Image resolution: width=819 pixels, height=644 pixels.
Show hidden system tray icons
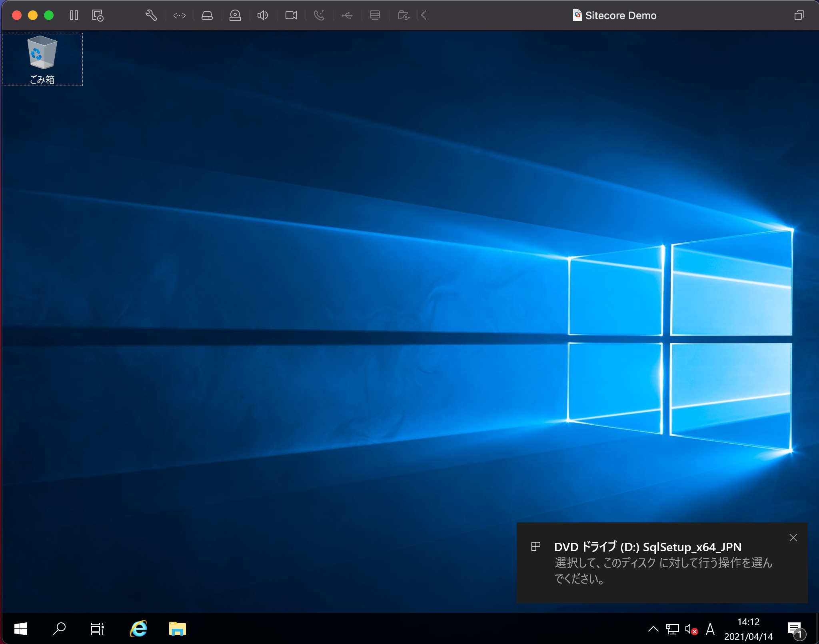point(653,629)
